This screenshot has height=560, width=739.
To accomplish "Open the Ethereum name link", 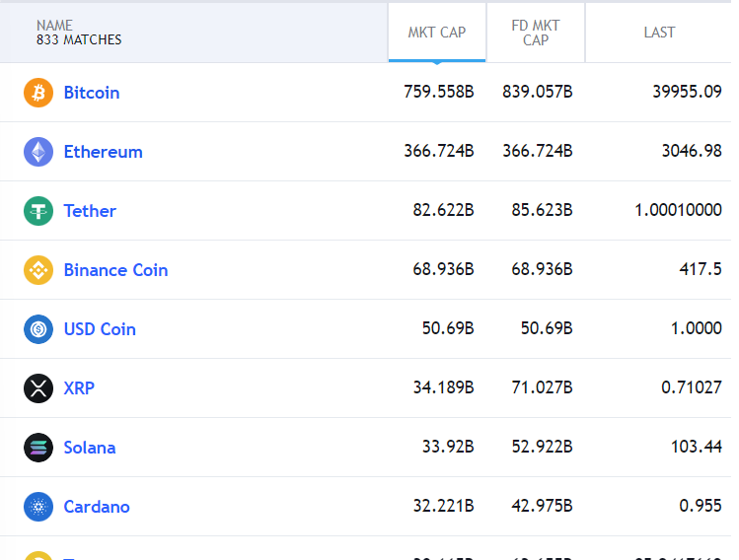I will click(x=104, y=152).
